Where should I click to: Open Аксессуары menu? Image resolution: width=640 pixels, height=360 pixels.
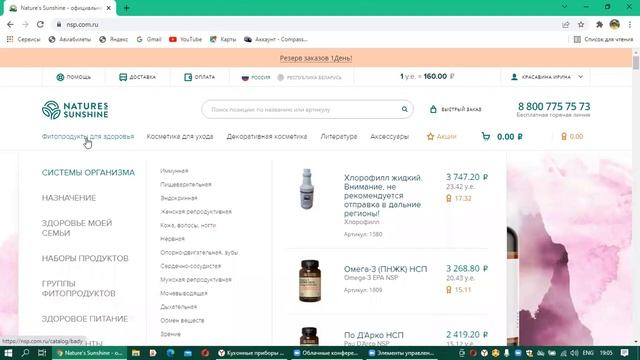click(x=389, y=136)
